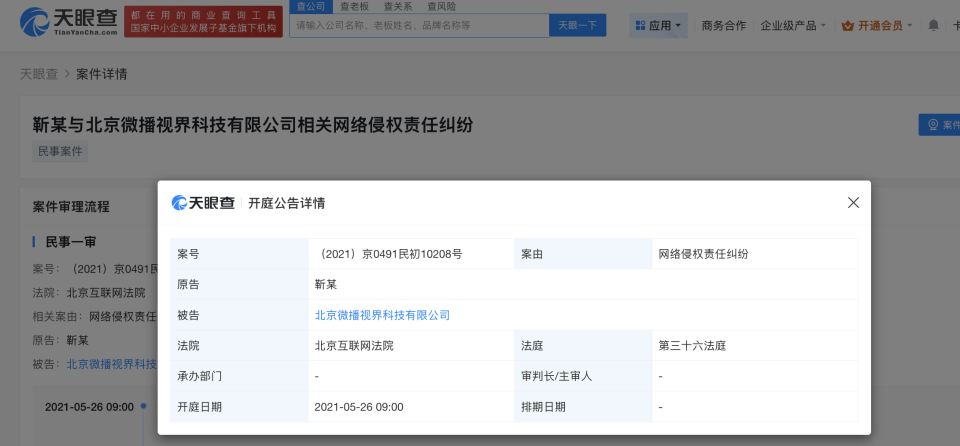Switch to 查风险 search tab
The width and height of the screenshot is (960, 446).
tap(441, 7)
